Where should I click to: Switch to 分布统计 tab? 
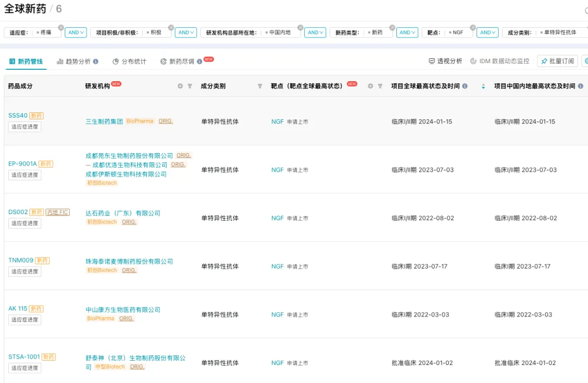click(130, 62)
